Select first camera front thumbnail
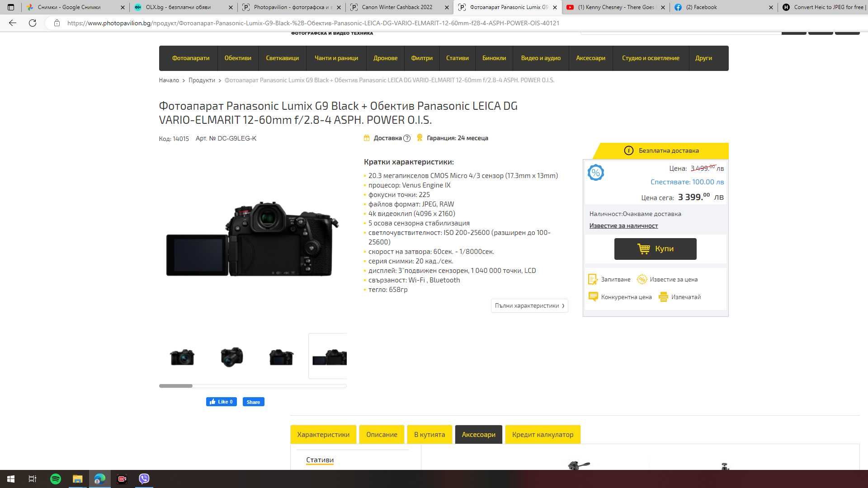The width and height of the screenshot is (868, 488). tap(182, 357)
